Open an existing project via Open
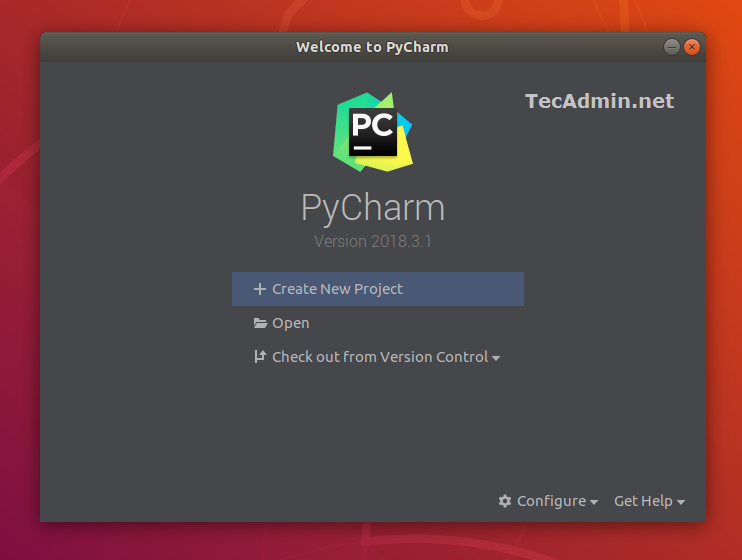This screenshot has width=742, height=560. [281, 323]
